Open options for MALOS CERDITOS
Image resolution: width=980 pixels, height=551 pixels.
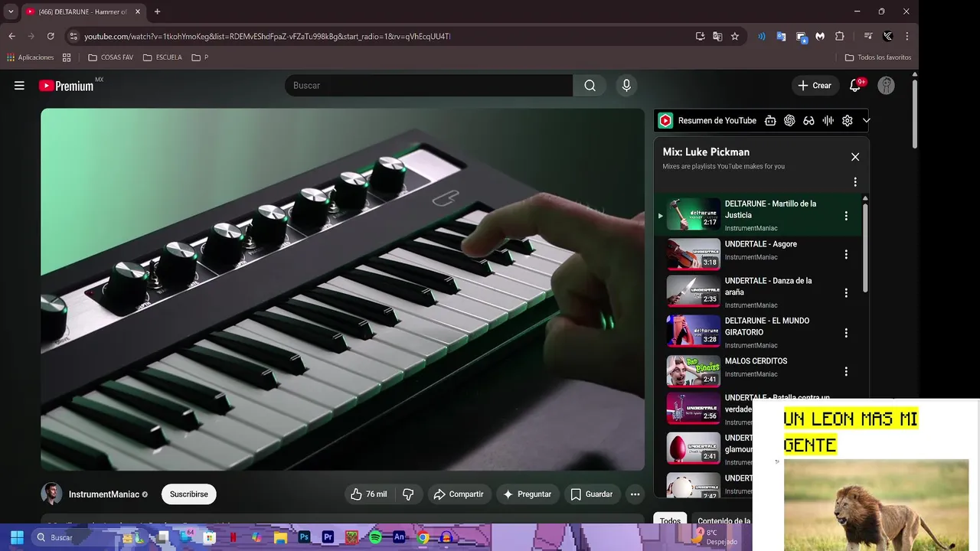tap(846, 371)
